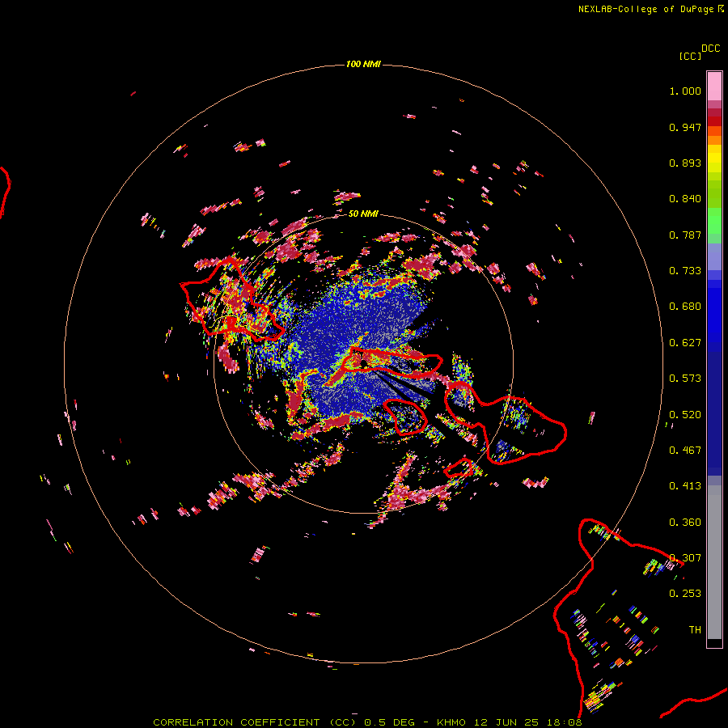Image resolution: width=728 pixels, height=728 pixels.
Task: Click the pink top segment of color bar
Action: [x=714, y=87]
